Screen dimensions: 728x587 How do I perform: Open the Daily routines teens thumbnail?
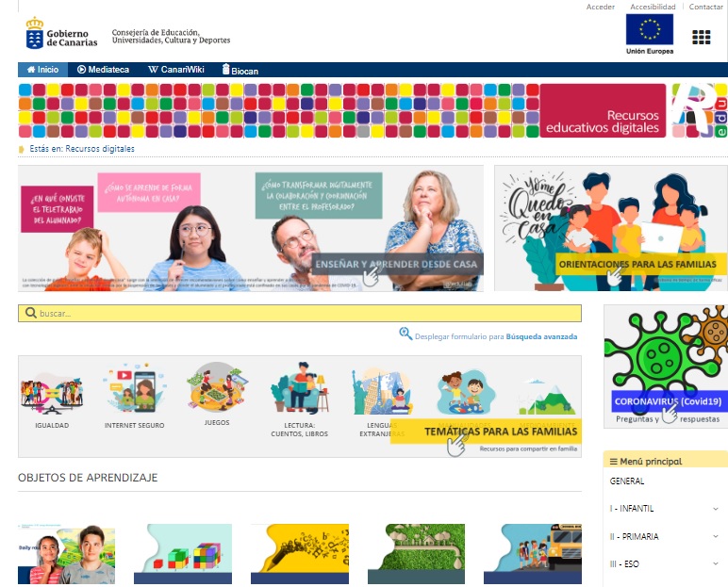[x=66, y=554]
